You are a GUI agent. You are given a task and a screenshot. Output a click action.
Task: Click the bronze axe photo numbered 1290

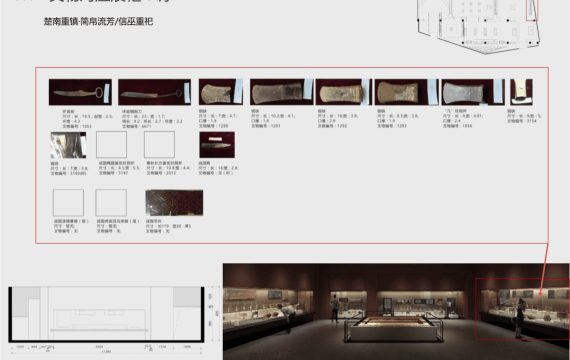click(x=221, y=92)
